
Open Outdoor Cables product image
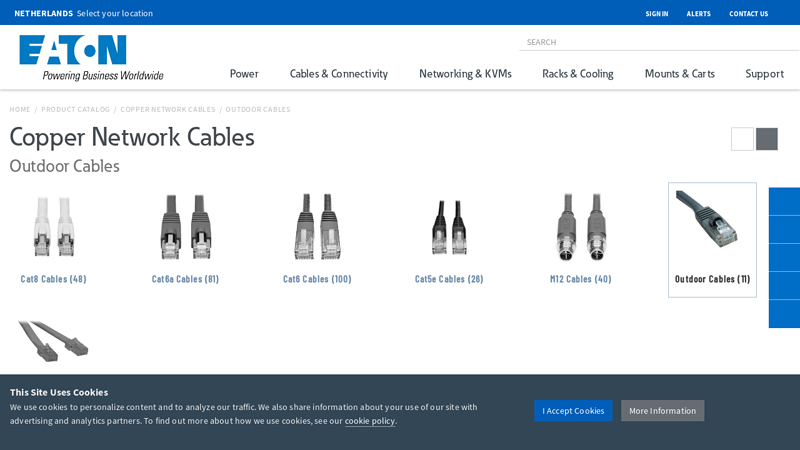(707, 218)
